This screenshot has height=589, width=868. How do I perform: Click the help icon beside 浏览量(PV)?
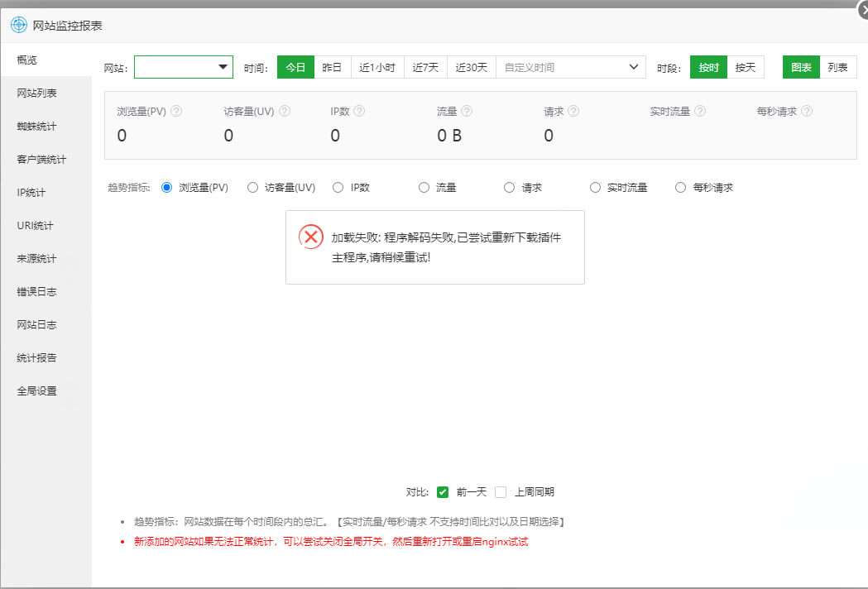coord(176,112)
